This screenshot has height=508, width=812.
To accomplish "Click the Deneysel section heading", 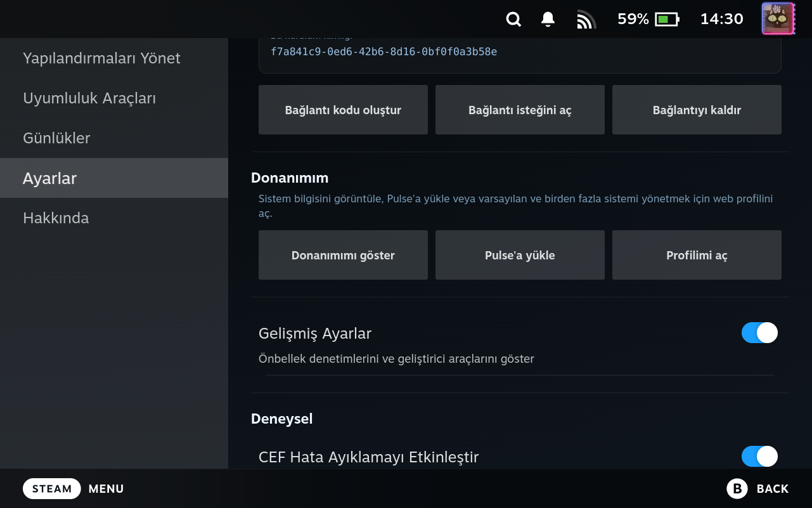I will 282,419.
